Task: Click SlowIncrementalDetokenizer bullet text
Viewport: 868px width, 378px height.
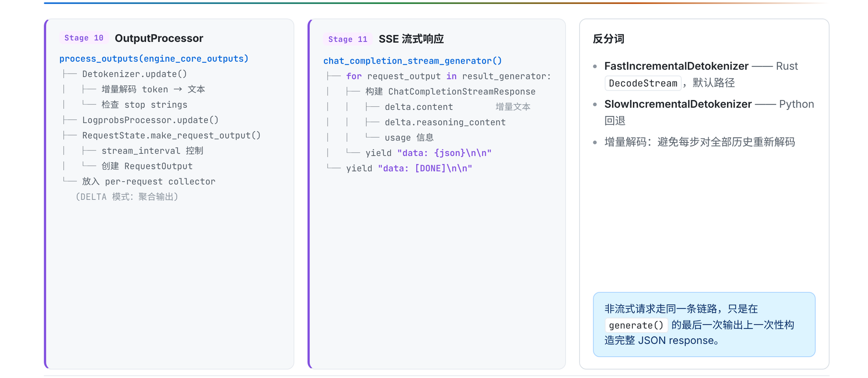Action: pos(678,104)
